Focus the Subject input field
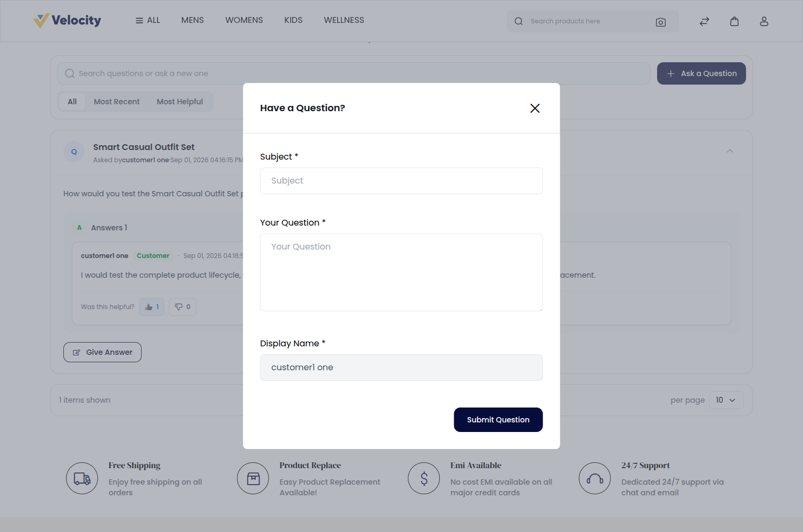 click(x=401, y=181)
